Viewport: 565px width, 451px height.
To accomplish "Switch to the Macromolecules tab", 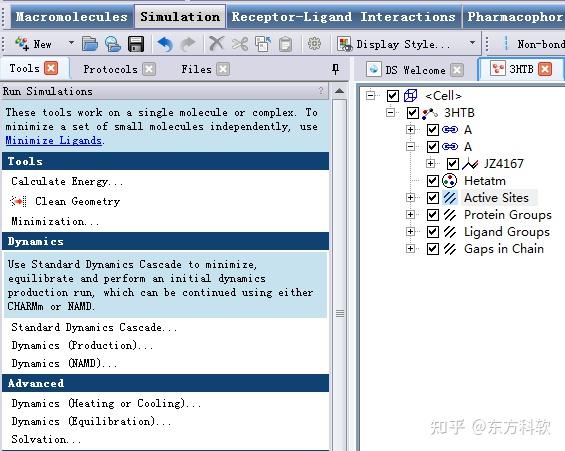I will tap(71, 17).
